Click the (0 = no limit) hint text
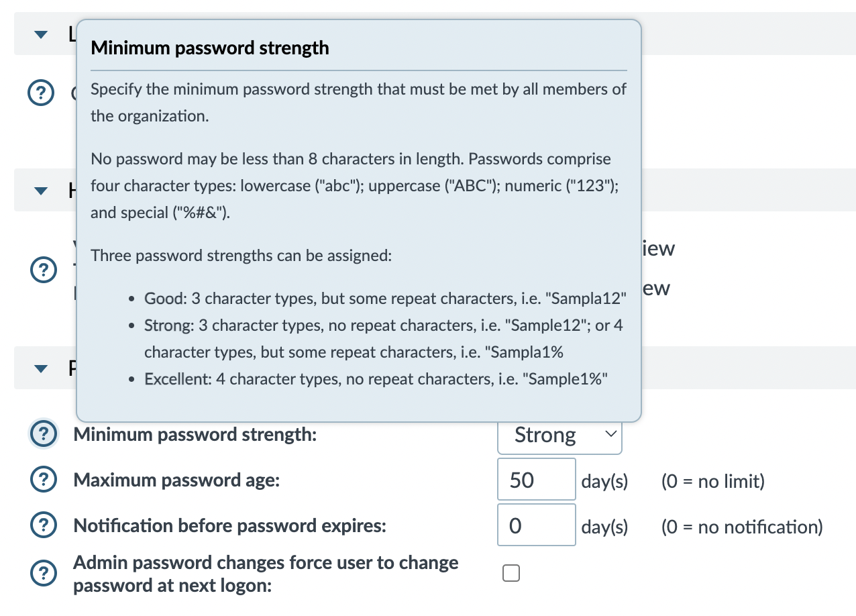Image resolution: width=856 pixels, height=616 pixels. (x=712, y=481)
